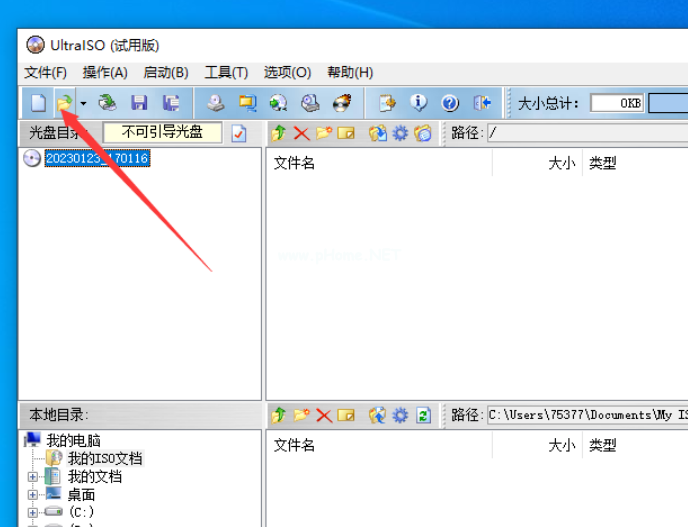Expand the 桌面 tree node

pos(33,495)
